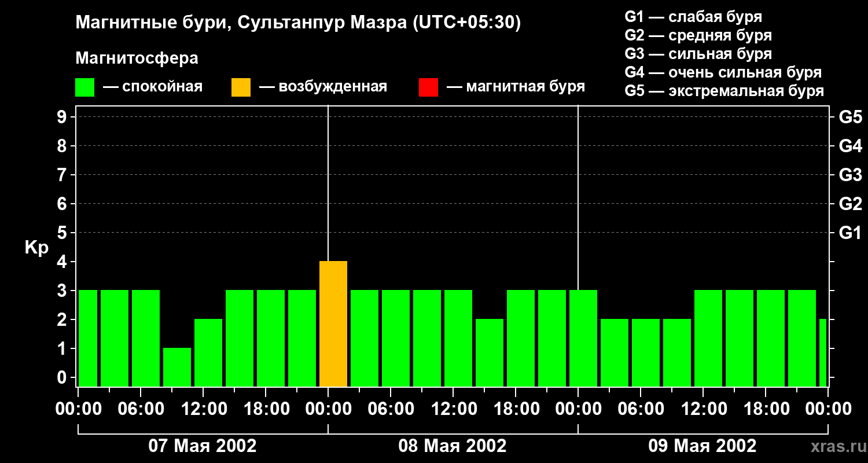Select the Kp 2 bar at 15:00 on 08 Мая
Screen dimensions: 868x463
[x=490, y=353]
